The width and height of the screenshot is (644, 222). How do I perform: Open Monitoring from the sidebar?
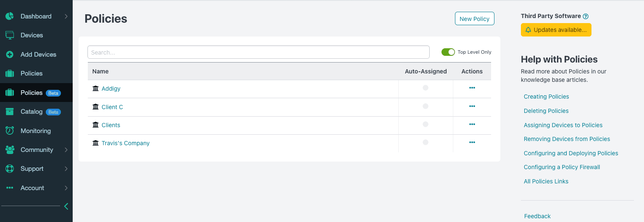36,131
